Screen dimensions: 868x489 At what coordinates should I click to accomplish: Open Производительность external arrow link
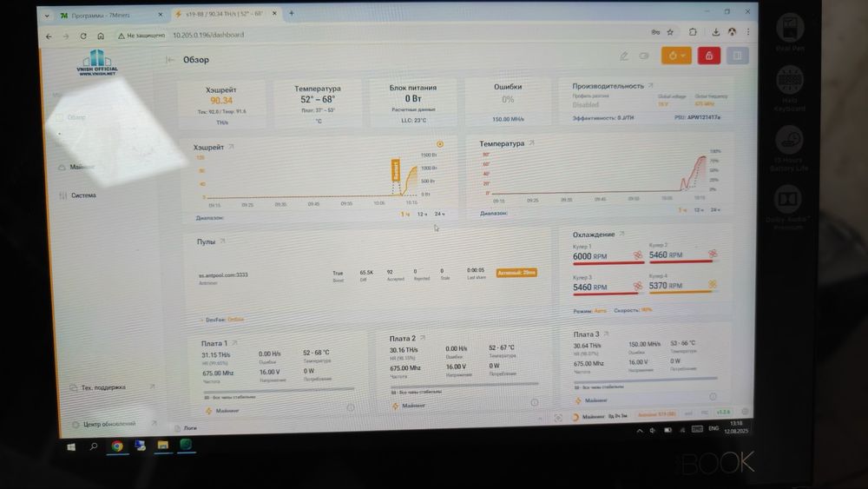pyautogui.click(x=651, y=85)
